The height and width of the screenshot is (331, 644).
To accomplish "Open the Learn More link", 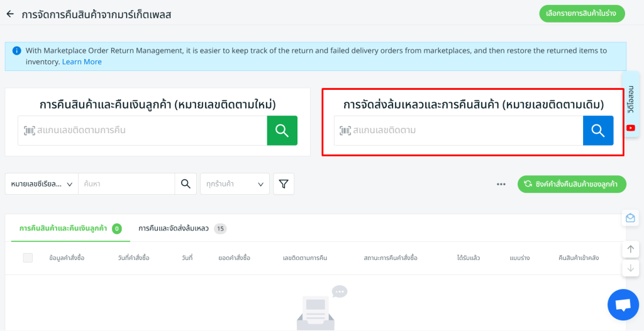I will click(82, 62).
